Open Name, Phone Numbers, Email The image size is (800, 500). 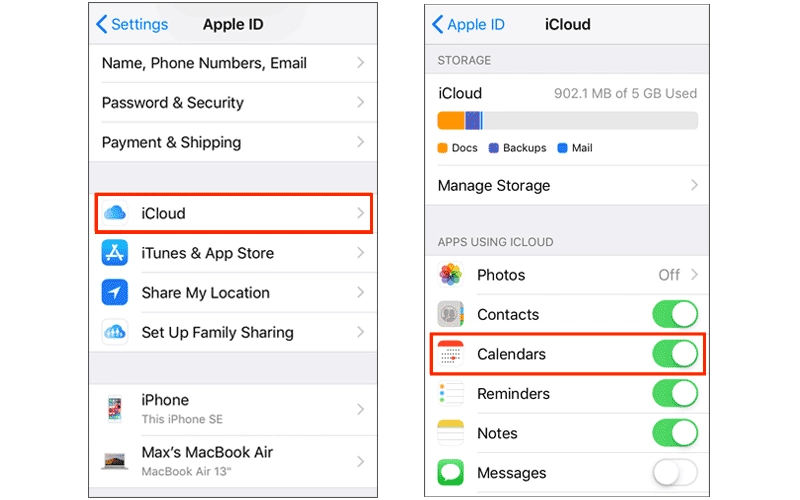[233, 63]
